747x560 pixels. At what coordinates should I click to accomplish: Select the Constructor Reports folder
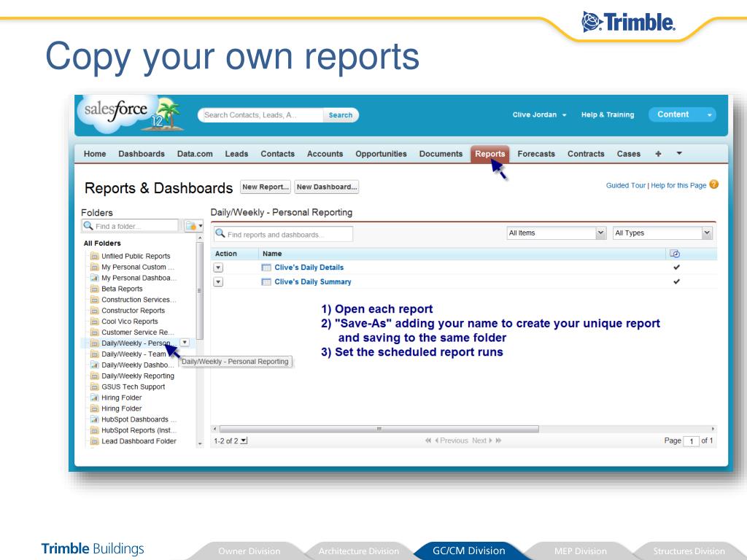pyautogui.click(x=133, y=311)
